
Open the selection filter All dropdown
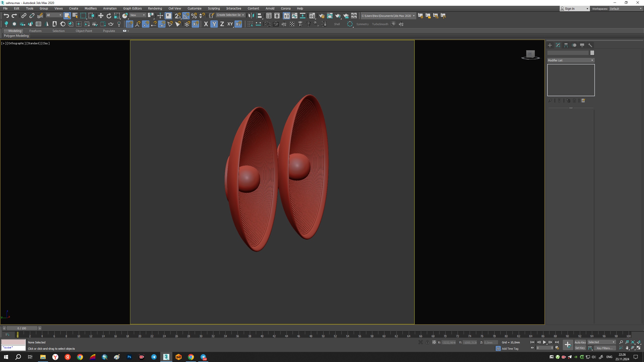point(54,15)
